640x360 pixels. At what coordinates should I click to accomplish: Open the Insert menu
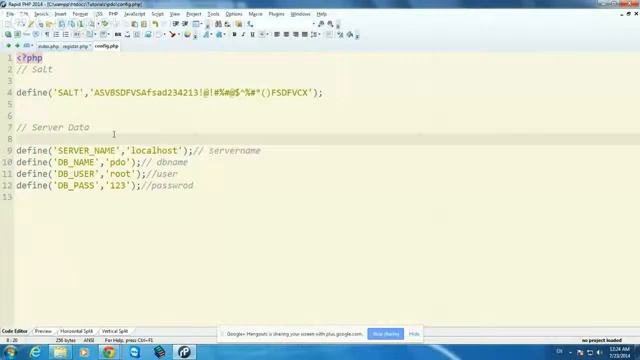(60, 14)
